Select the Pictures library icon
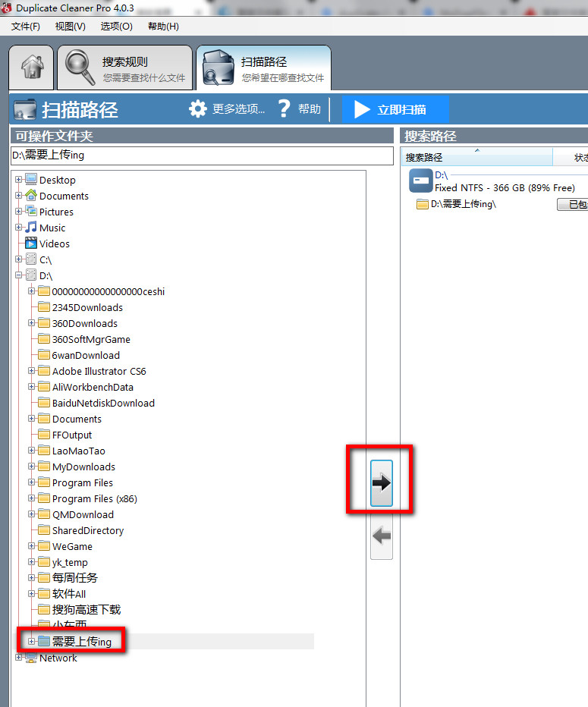588x707 pixels. pos(31,211)
